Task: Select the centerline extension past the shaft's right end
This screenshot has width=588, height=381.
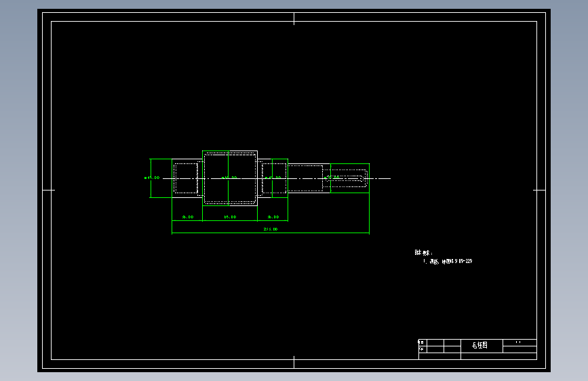Action: [x=380, y=178]
